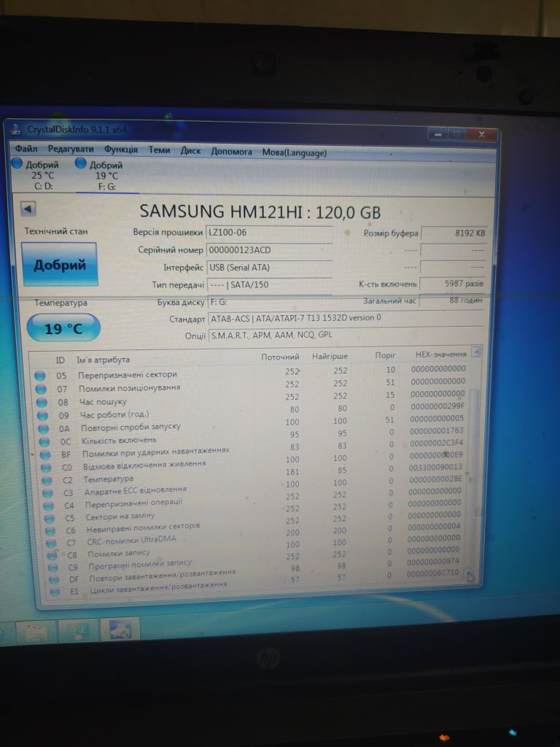Click the previous disk arrow button

(28, 209)
